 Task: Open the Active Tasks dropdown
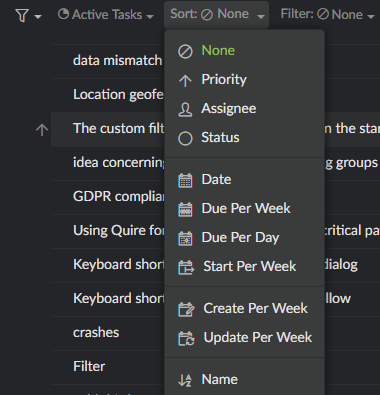[x=106, y=15]
